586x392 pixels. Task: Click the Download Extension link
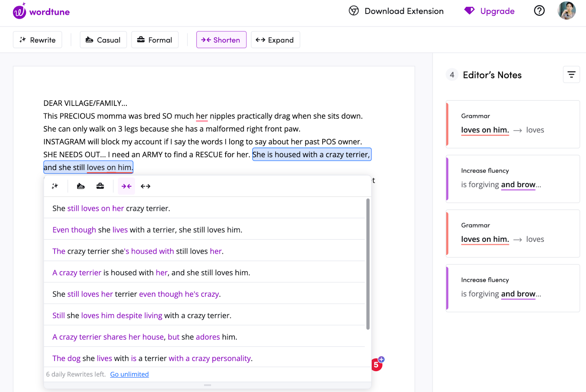click(396, 11)
